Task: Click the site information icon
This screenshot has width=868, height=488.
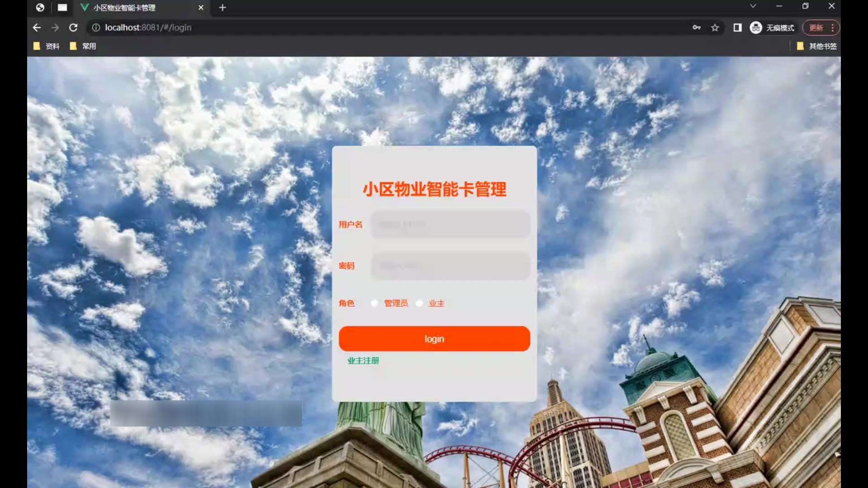Action: pos(96,28)
